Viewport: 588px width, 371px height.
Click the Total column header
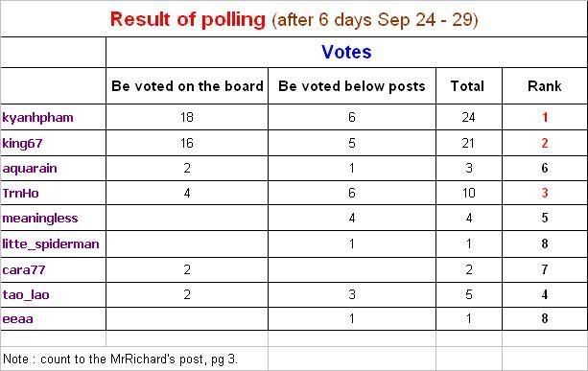coord(467,86)
